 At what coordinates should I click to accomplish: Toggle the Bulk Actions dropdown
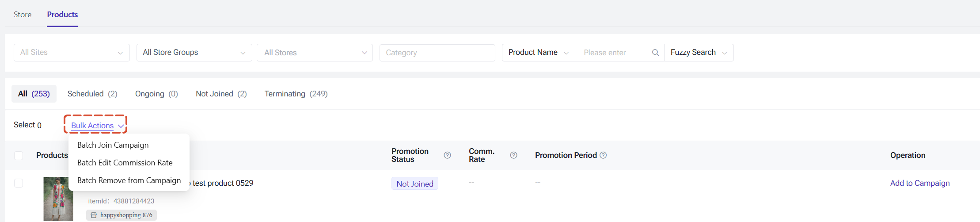click(97, 126)
